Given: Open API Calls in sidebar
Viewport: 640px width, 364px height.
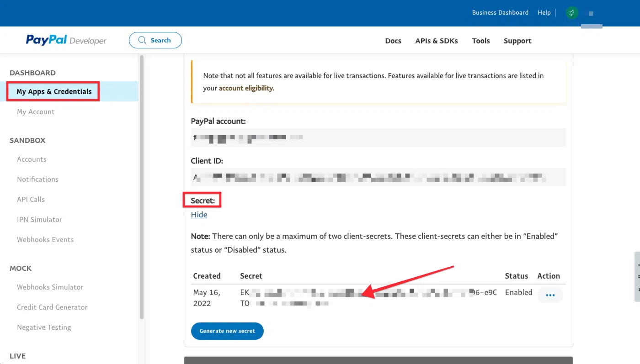Looking at the screenshot, I should pyautogui.click(x=31, y=200).
